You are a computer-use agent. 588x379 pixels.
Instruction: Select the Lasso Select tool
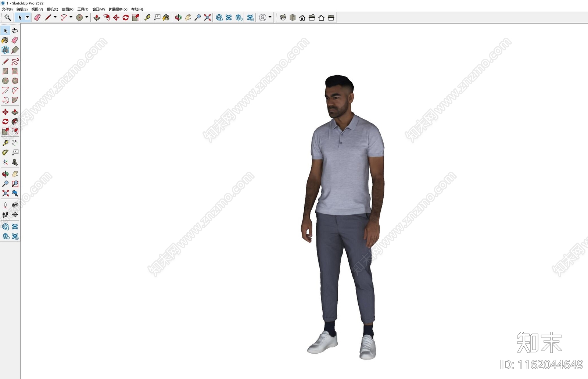tap(15, 31)
